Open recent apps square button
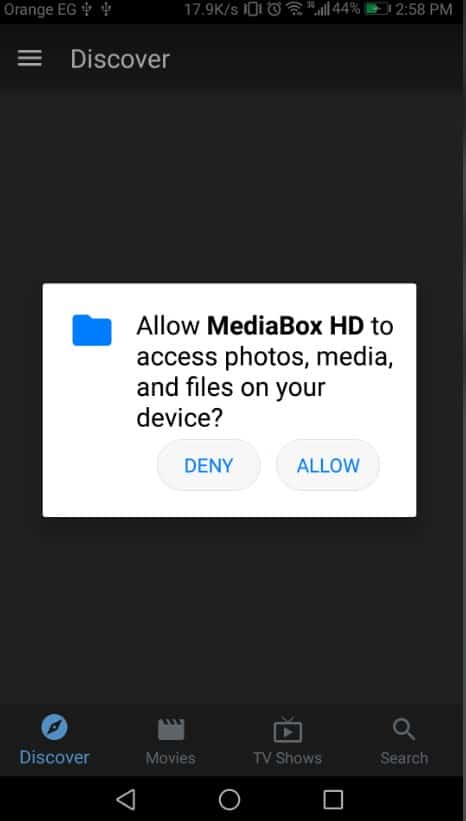This screenshot has height=821, width=466. 333,800
